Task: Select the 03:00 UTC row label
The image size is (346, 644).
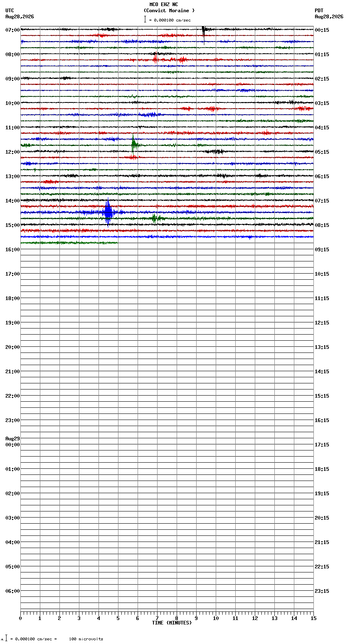Action: pos(13,518)
